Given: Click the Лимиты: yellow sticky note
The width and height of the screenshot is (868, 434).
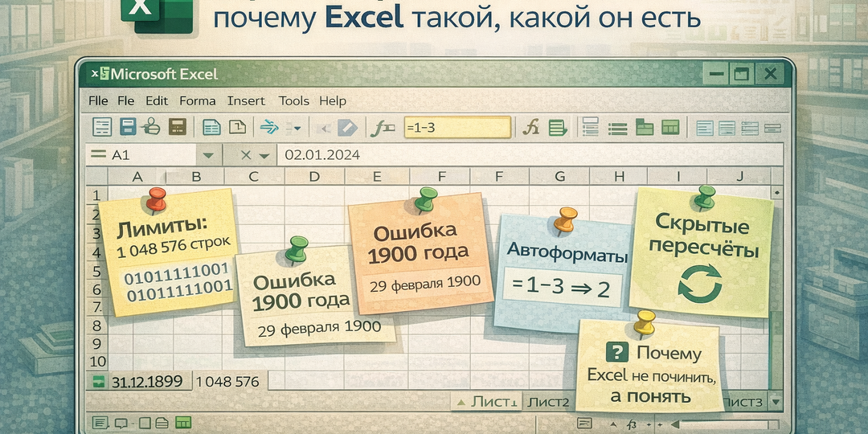Looking at the screenshot, I should coord(168,252).
